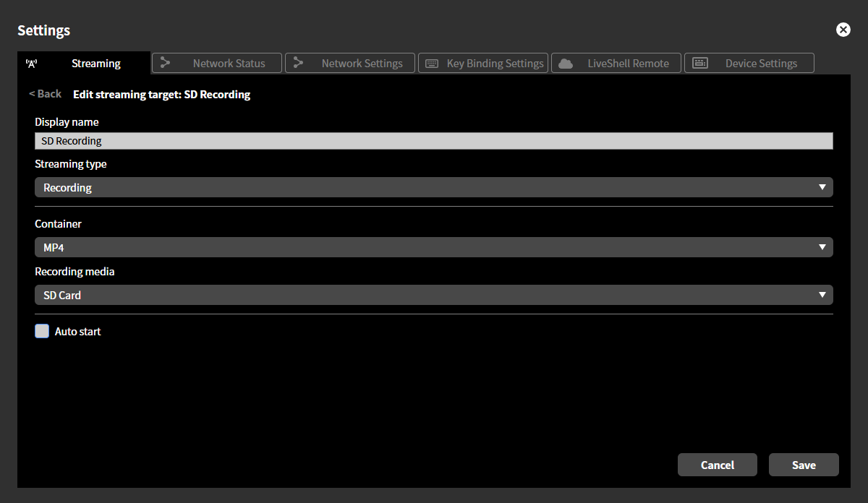868x503 pixels.
Task: Select the LiveShell Remote tab
Action: click(x=616, y=63)
